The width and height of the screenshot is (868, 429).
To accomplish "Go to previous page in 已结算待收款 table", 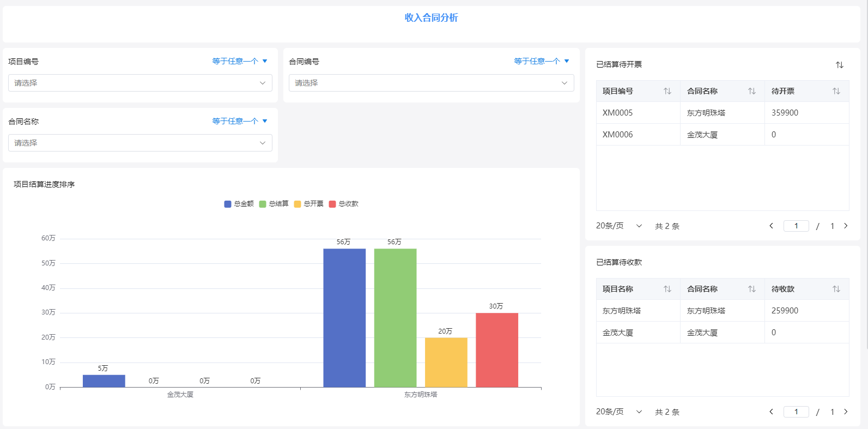I will click(x=771, y=412).
